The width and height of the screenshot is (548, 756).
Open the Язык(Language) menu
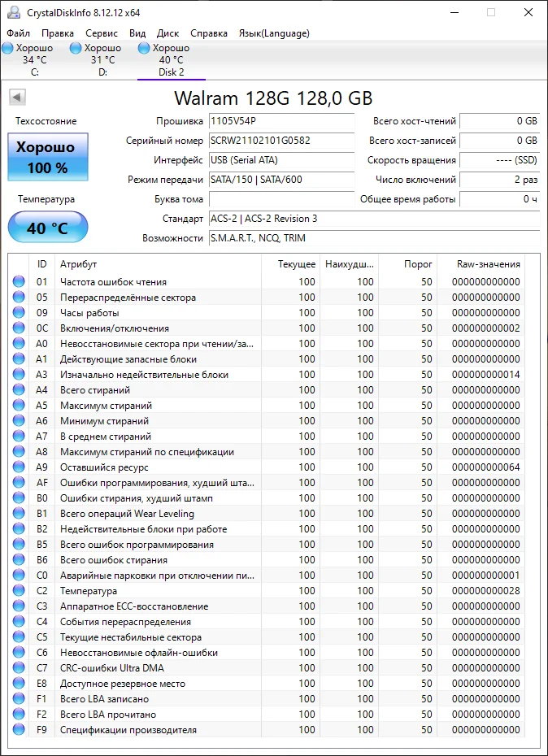[274, 33]
